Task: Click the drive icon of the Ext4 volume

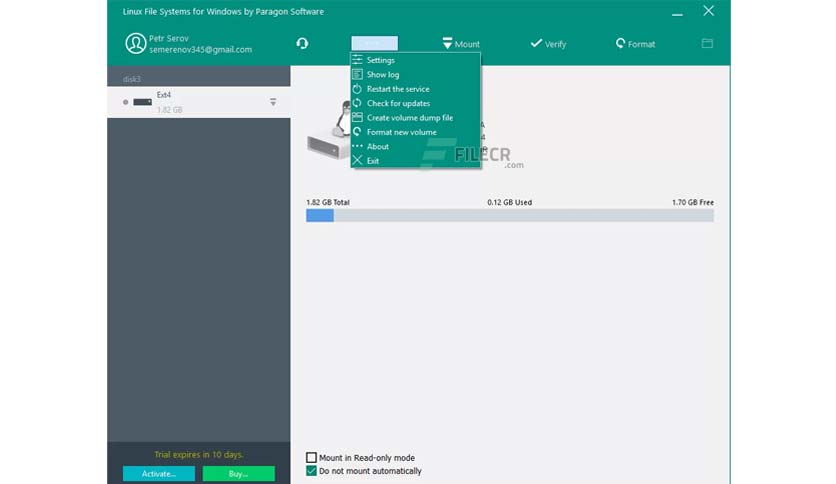Action: tap(142, 102)
